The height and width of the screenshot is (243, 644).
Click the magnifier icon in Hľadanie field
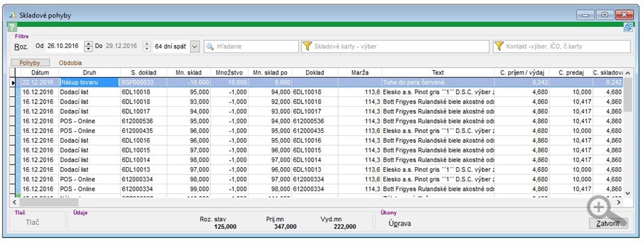(211, 46)
